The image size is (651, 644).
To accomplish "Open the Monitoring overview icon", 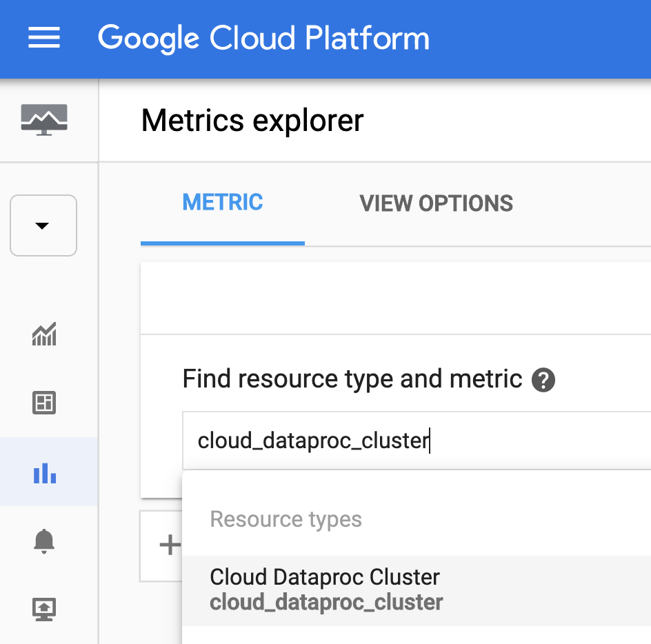I will point(44,119).
